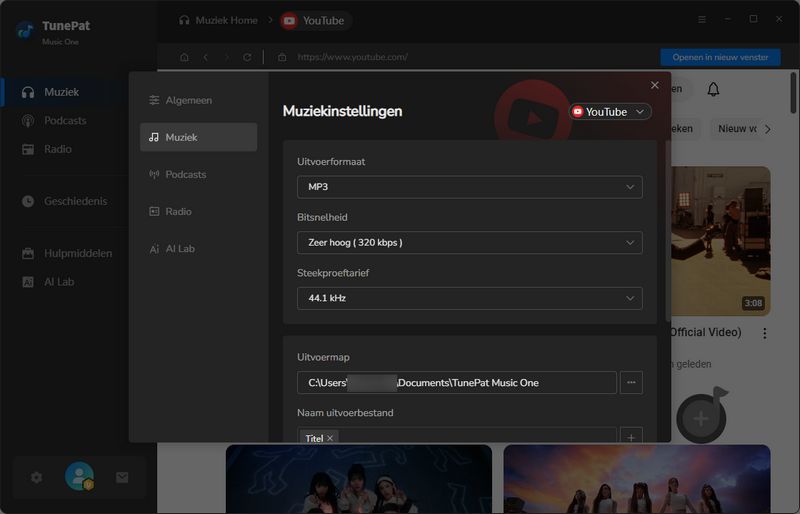800x514 pixels.
Task: Go forward in embedded browser
Action: pyautogui.click(x=227, y=57)
